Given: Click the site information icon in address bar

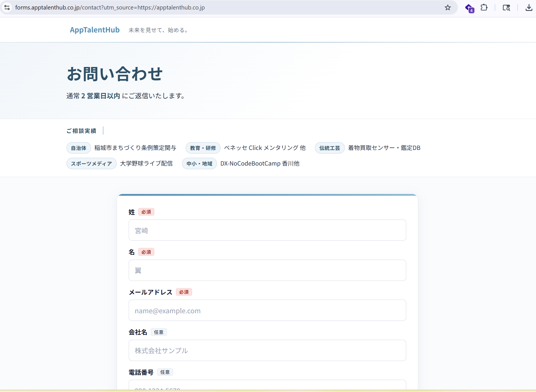Looking at the screenshot, I should [7, 8].
